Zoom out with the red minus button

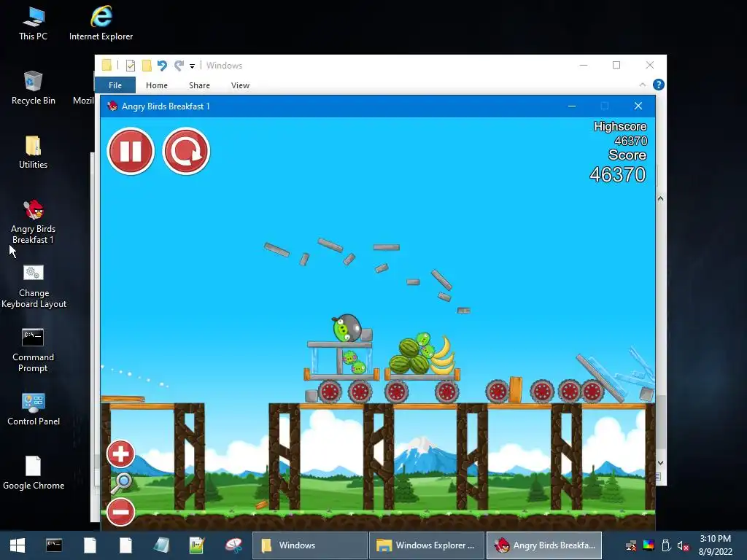click(x=120, y=512)
